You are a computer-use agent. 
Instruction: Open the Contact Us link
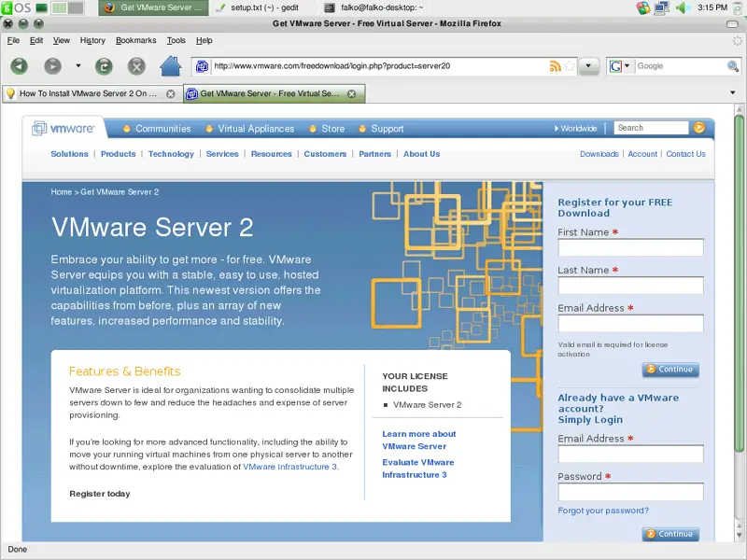pos(685,154)
